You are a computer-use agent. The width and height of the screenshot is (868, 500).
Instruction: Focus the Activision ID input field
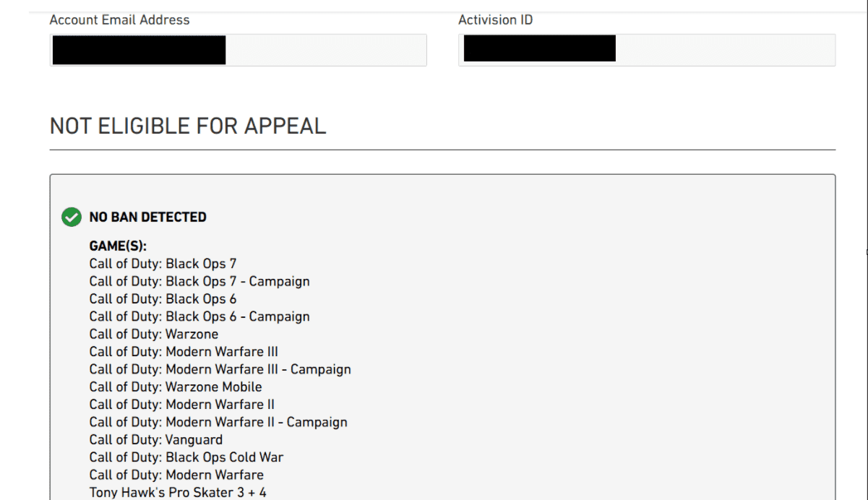[646, 50]
